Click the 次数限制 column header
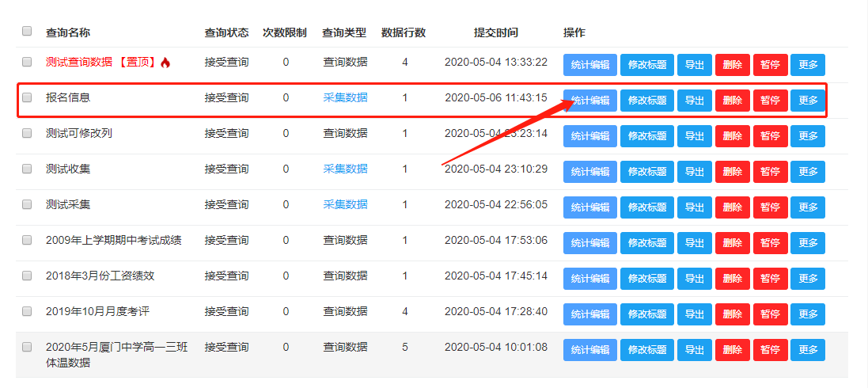868x388 pixels. point(285,32)
